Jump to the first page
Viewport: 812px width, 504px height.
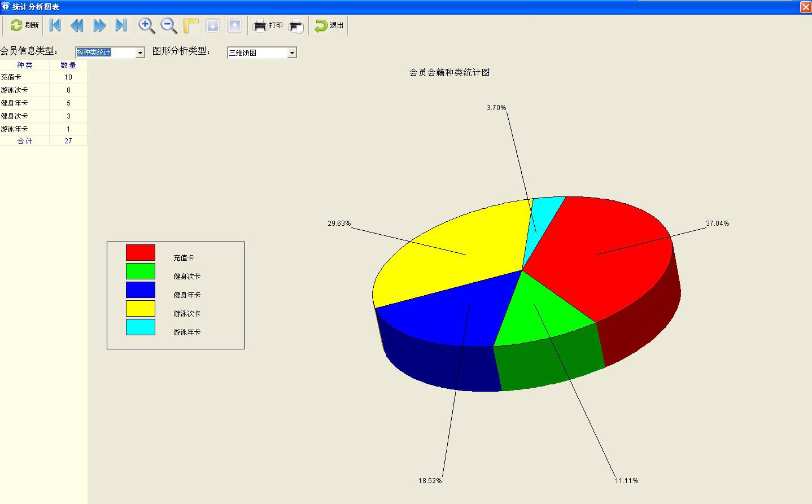coord(55,25)
